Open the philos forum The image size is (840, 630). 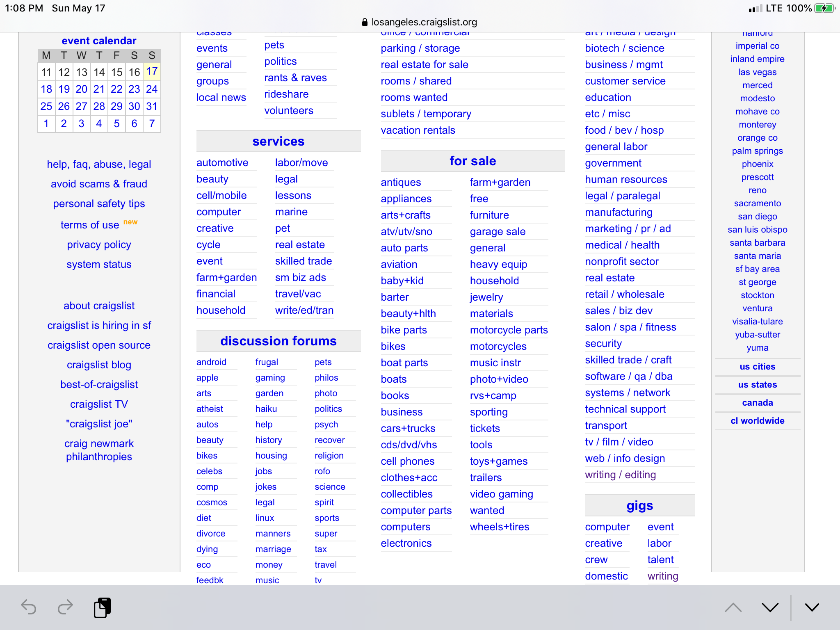click(x=326, y=377)
